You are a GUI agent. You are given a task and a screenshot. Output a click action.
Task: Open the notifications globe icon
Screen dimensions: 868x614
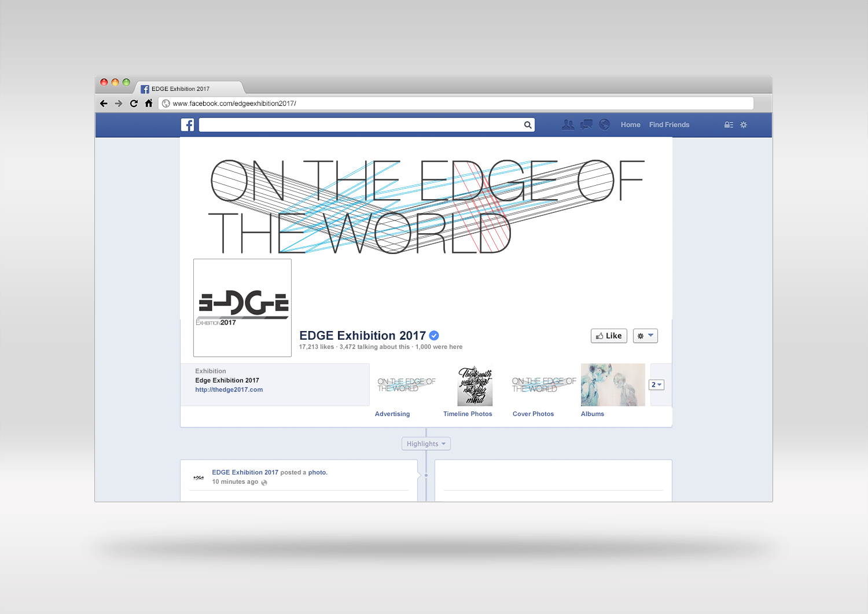tap(605, 124)
